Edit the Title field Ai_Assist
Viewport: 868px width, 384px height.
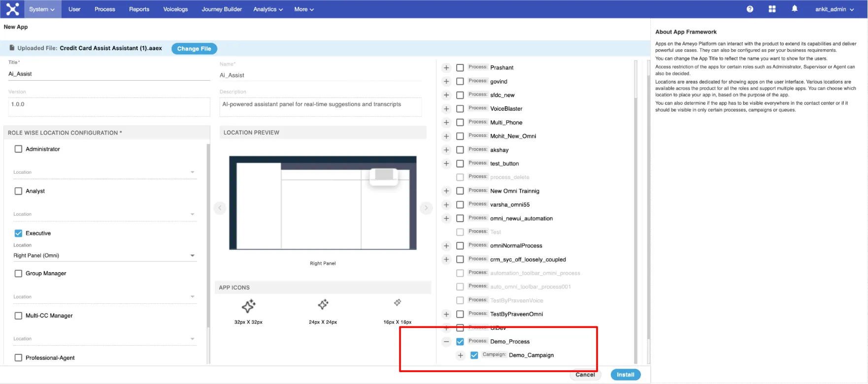(x=109, y=74)
